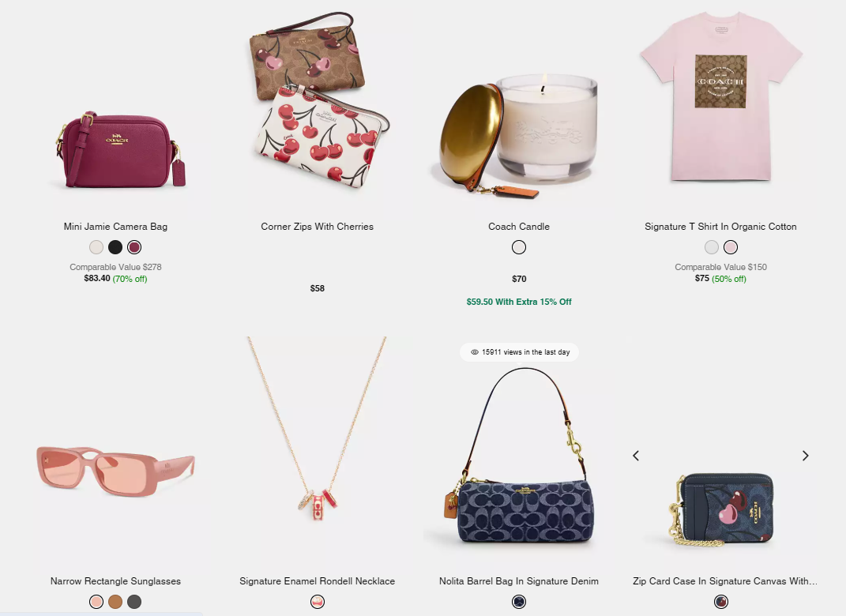Choose Coach Candle color swatch
Viewport: 846px width, 616px height.
(519, 247)
